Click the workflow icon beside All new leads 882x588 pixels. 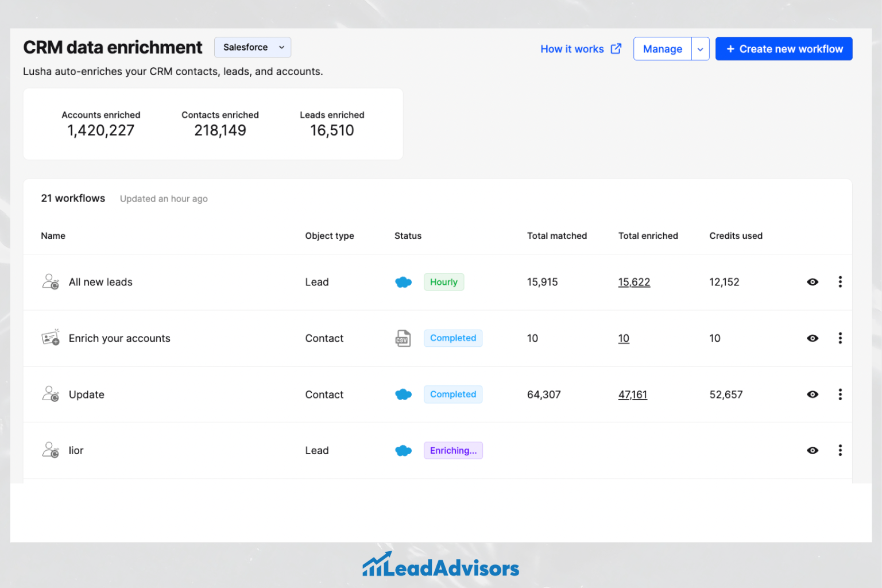[x=51, y=282]
